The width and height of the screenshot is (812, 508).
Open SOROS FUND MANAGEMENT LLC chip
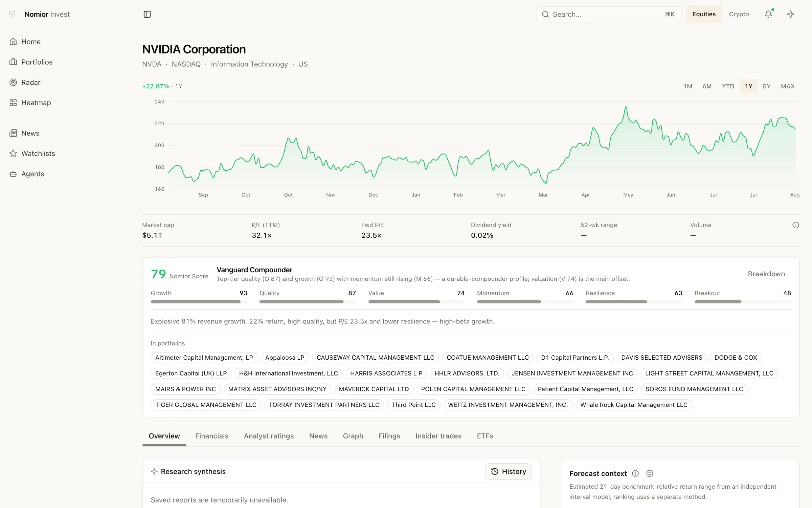(694, 389)
